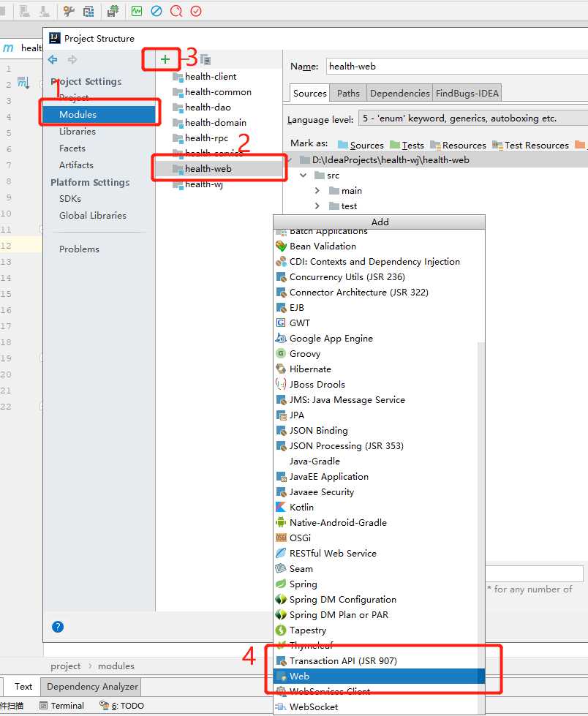Viewport: 588px width, 716px height.
Task: Click the Project Structure toolbar icon
Action: (x=88, y=11)
